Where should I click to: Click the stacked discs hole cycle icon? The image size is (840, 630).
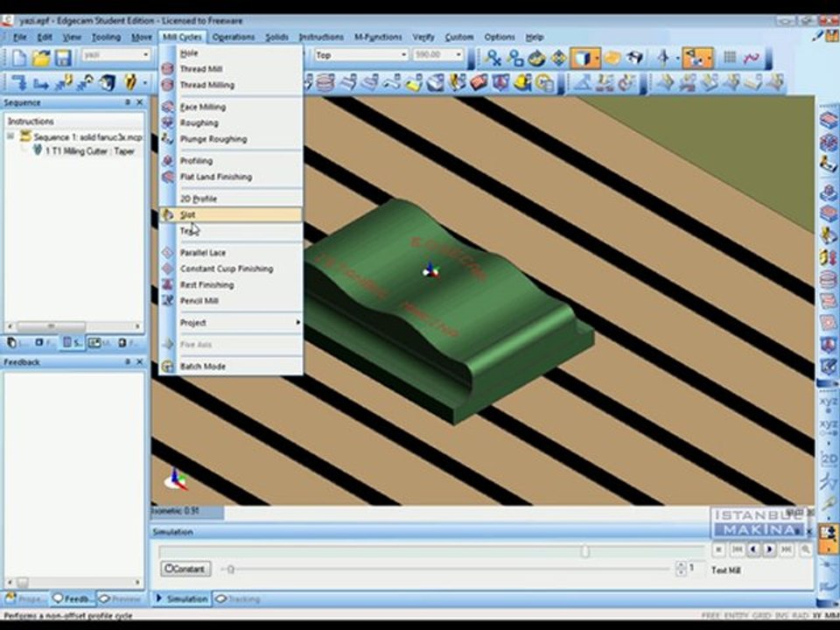pyautogui.click(x=325, y=83)
